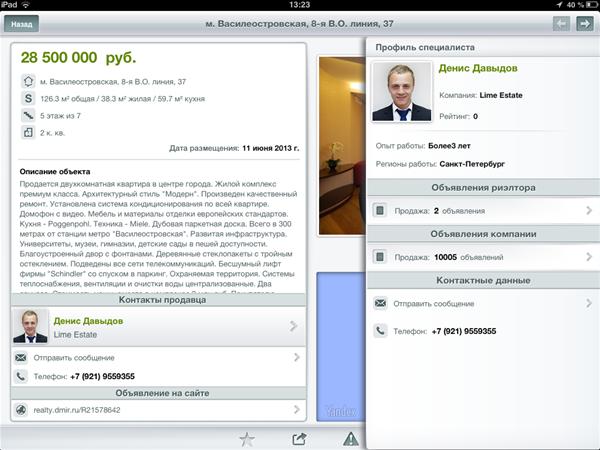Tap the envelope icon in seller contacts

[21, 357]
